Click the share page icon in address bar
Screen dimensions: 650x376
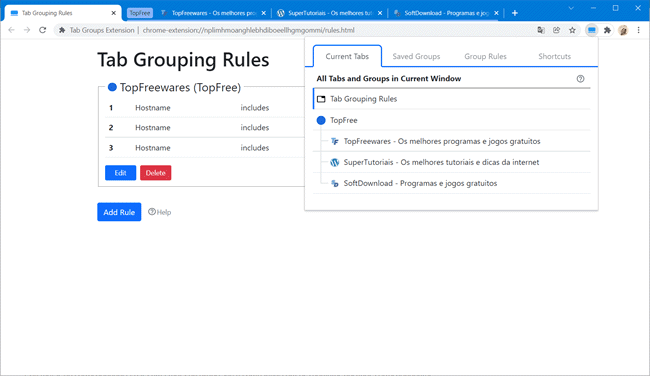[x=557, y=30]
